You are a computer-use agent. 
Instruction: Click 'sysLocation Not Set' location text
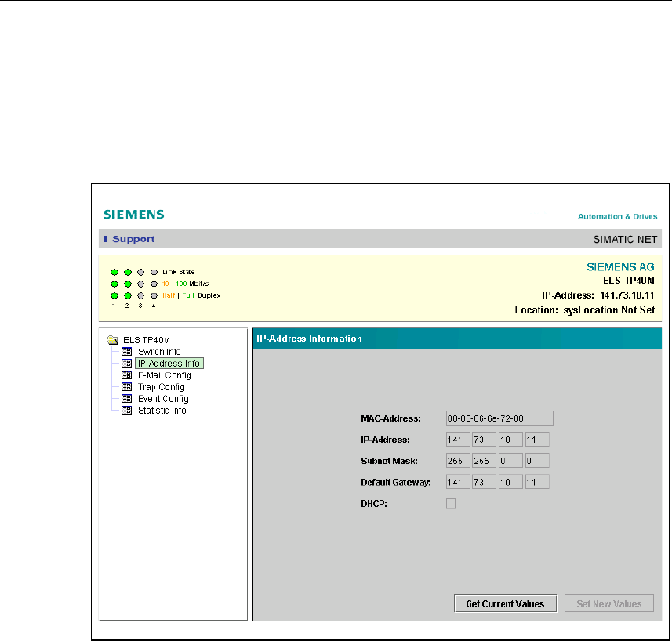coord(609,310)
